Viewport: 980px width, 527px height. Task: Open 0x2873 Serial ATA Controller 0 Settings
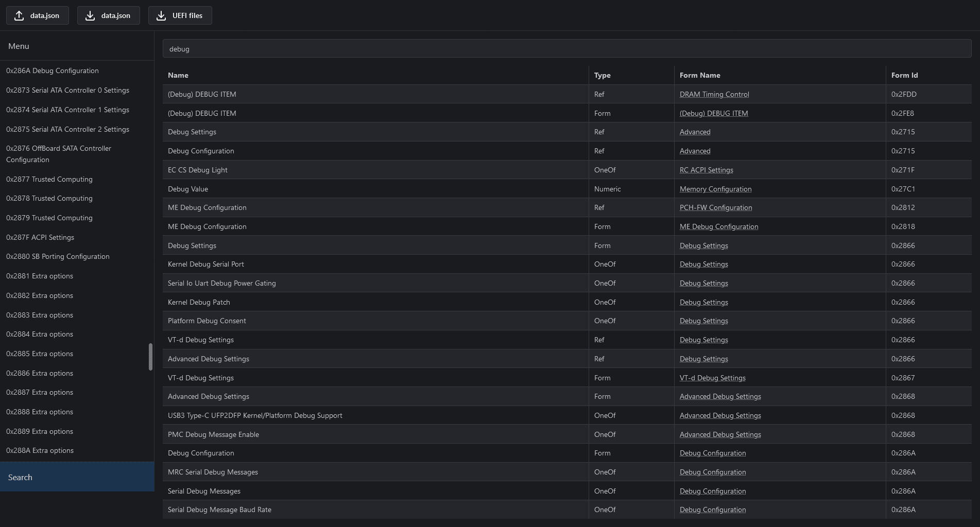tap(67, 90)
